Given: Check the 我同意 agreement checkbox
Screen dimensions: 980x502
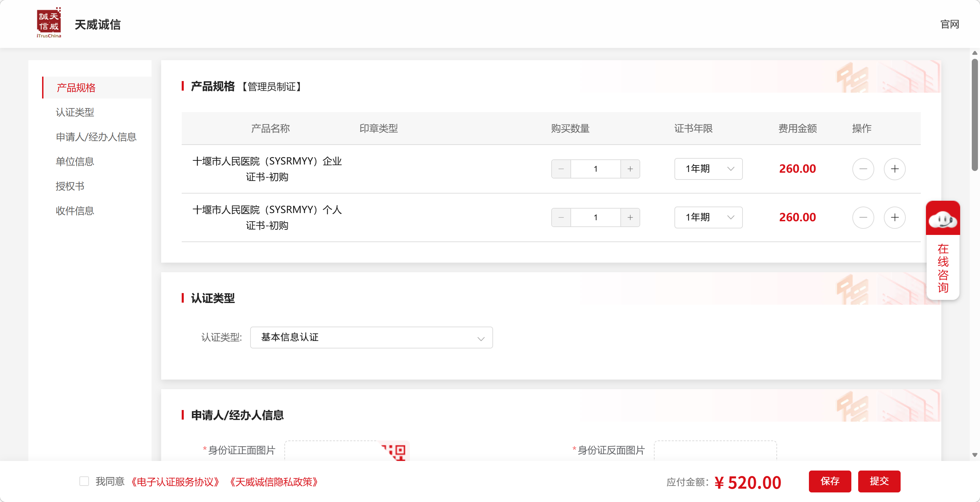Looking at the screenshot, I should [84, 481].
